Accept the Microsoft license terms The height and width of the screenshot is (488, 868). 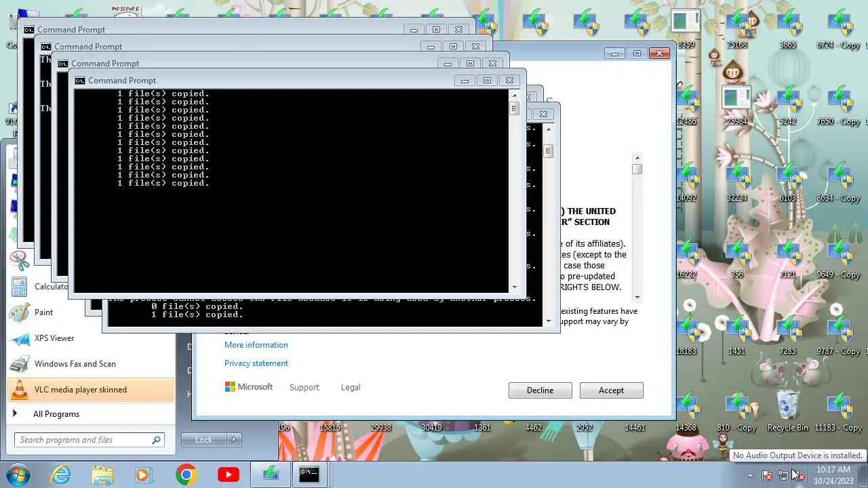tap(611, 390)
